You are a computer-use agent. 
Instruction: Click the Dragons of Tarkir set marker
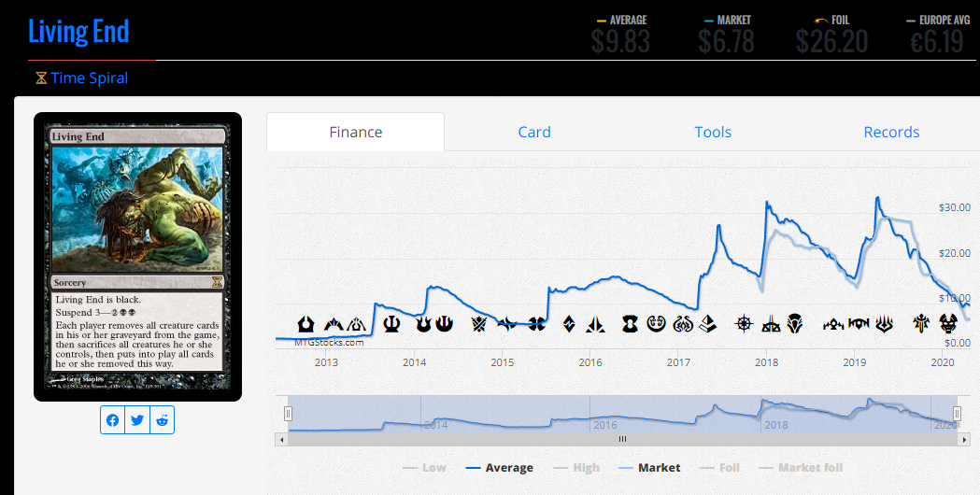click(x=536, y=324)
